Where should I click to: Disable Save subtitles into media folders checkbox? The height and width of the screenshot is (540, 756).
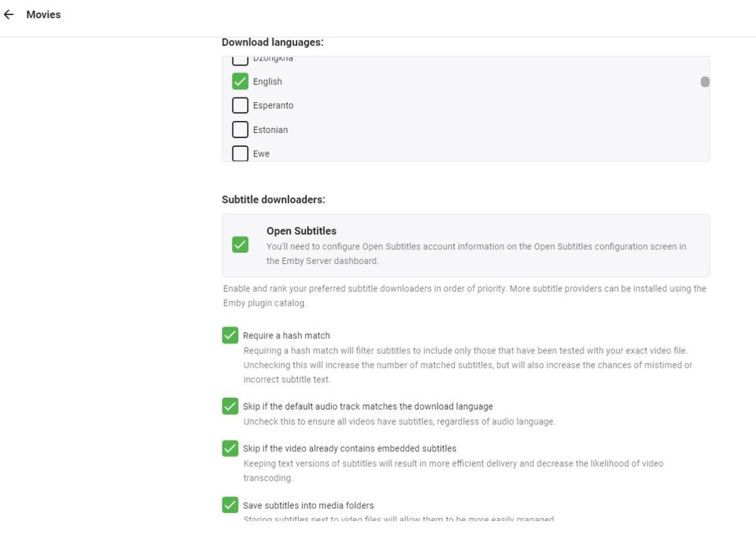[231, 504]
